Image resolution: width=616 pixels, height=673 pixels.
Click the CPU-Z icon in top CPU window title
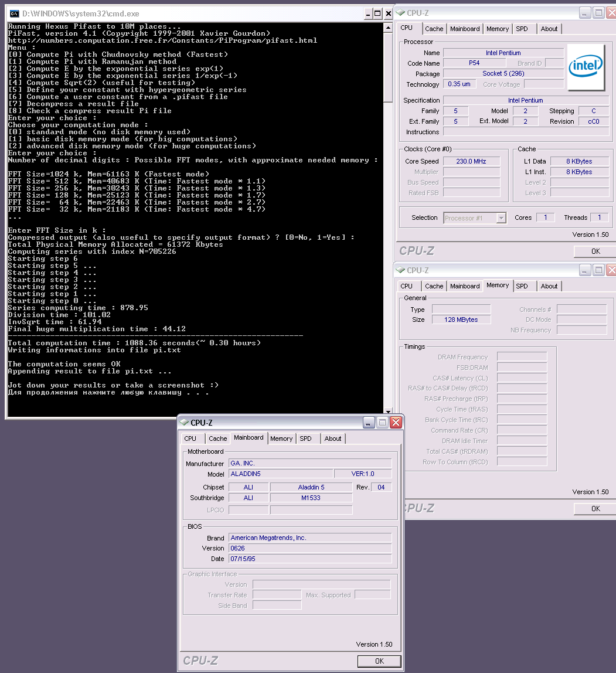point(400,13)
